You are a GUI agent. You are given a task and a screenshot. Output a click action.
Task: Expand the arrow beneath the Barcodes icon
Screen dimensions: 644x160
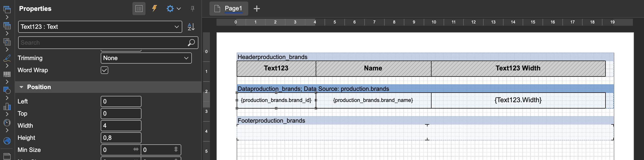(7, 82)
